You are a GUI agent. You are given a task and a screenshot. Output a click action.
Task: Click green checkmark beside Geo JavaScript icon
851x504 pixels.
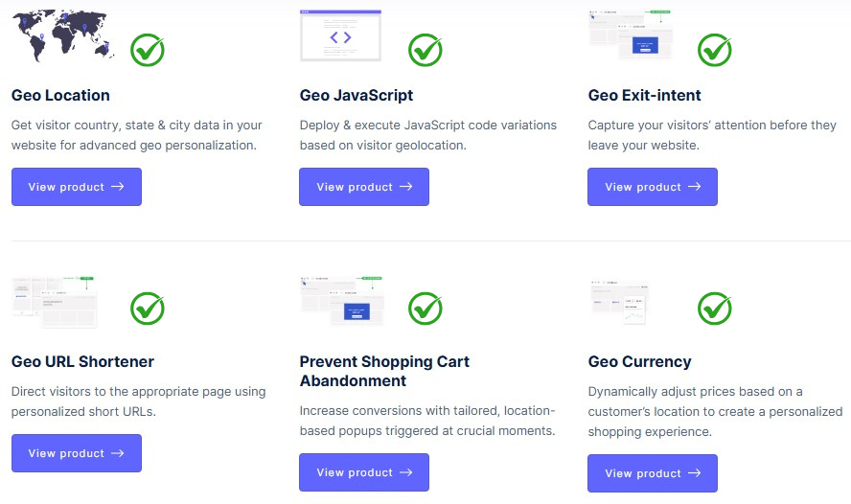(425, 50)
